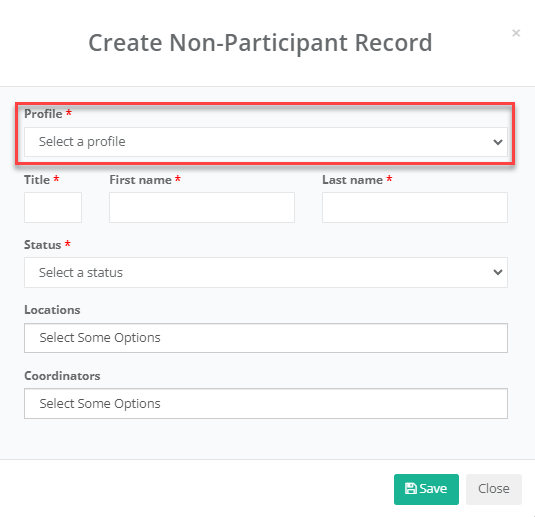
Task: Click the Create Non-Participant Record heading
Action: pos(260,43)
